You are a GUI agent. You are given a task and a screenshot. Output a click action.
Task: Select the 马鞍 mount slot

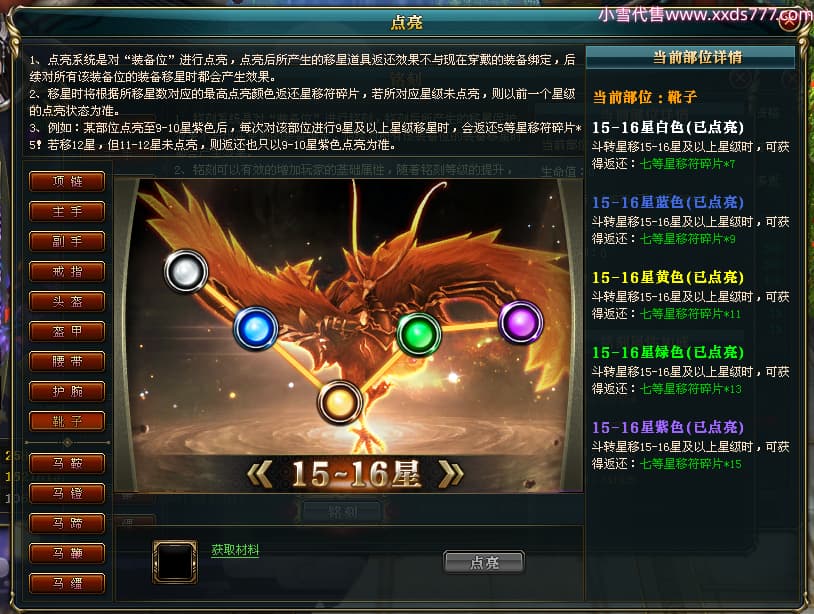click(x=67, y=463)
